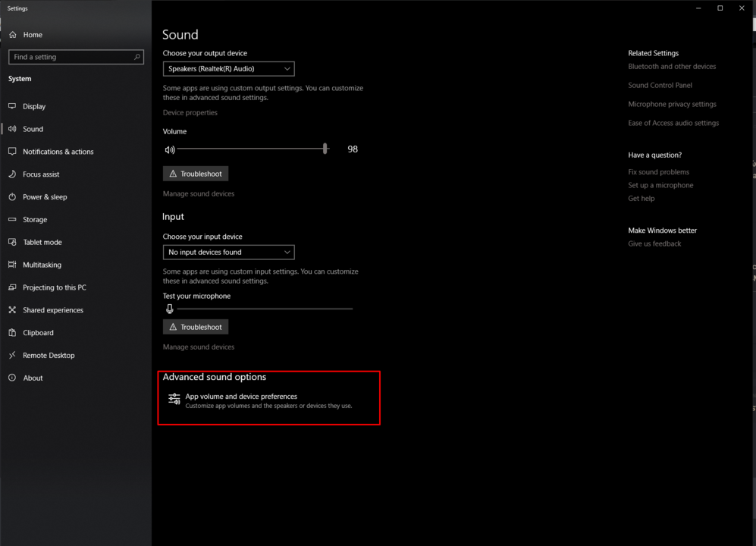Viewport: 756px width, 546px height.
Task: Mute using the volume speaker icon
Action: click(x=170, y=149)
